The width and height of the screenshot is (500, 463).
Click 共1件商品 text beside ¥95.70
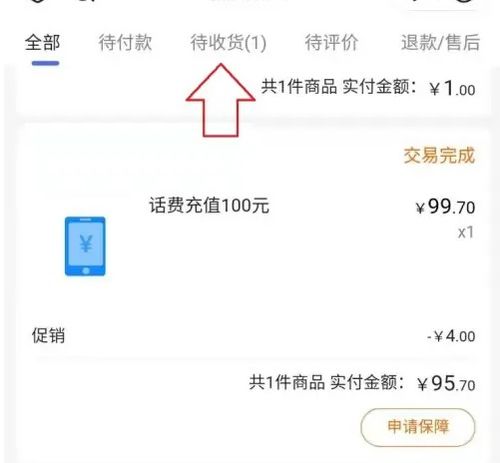coord(287,382)
